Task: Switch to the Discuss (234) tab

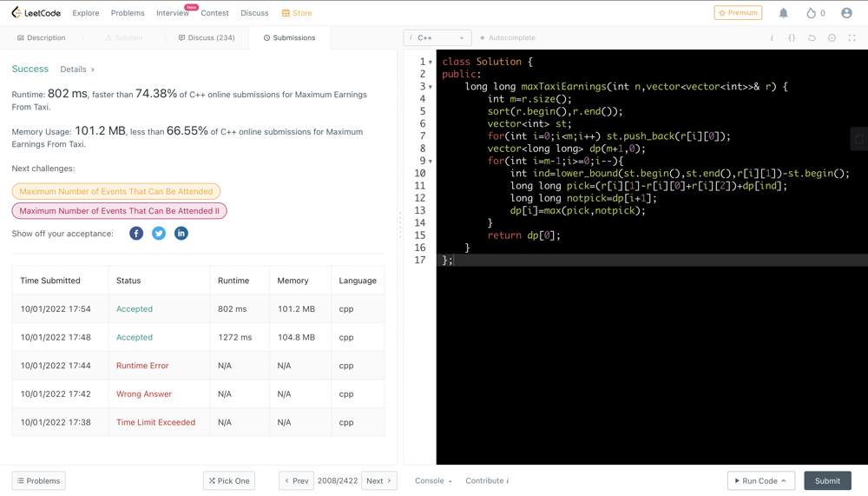Action: click(x=207, y=37)
